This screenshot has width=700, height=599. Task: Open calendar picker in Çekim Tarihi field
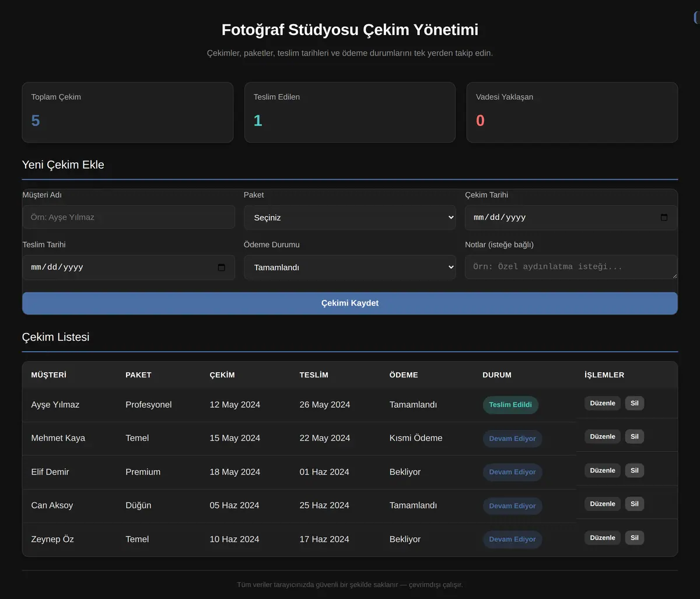click(x=664, y=218)
